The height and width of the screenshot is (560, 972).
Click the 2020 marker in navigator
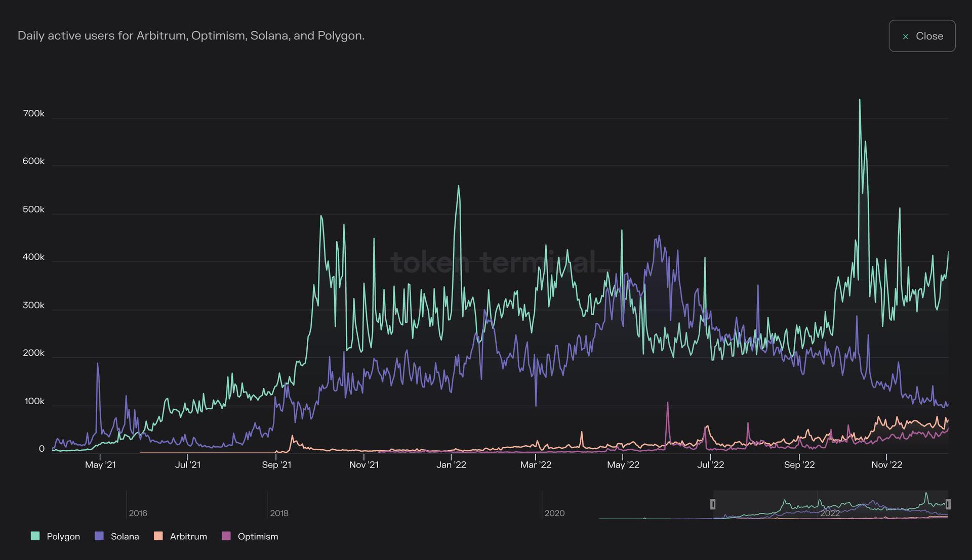(554, 513)
